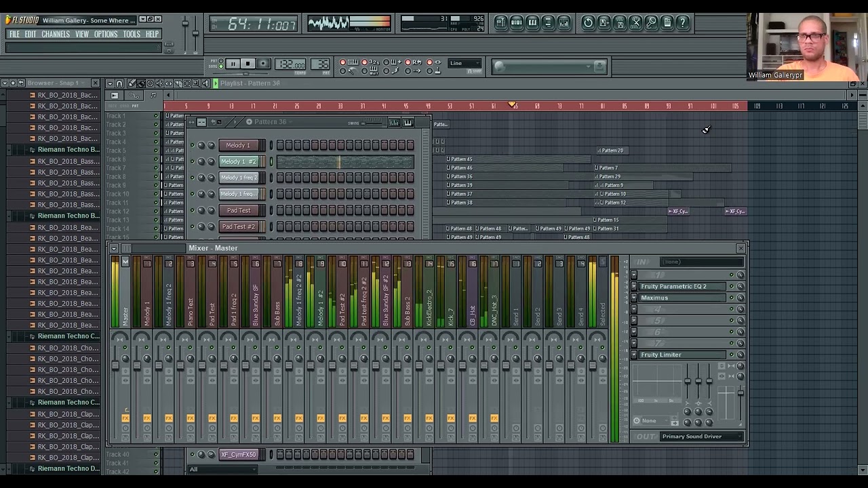Click the 132.000 tempo field

coord(290,64)
